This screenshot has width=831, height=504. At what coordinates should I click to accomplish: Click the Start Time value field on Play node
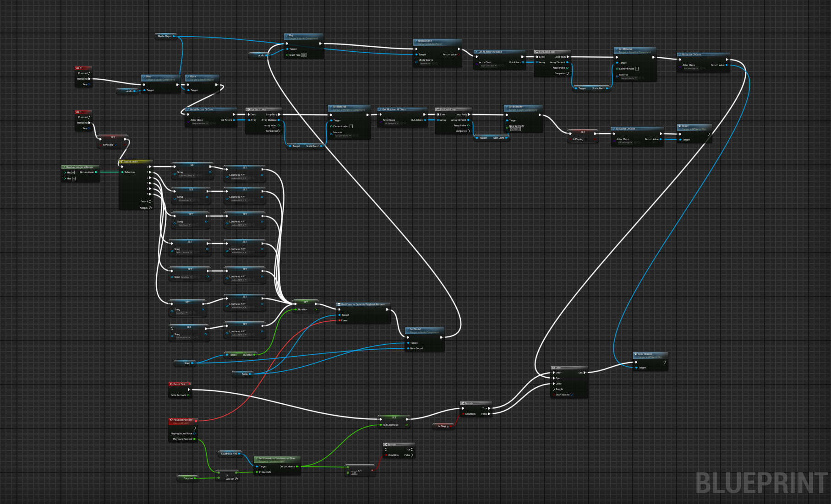click(304, 55)
